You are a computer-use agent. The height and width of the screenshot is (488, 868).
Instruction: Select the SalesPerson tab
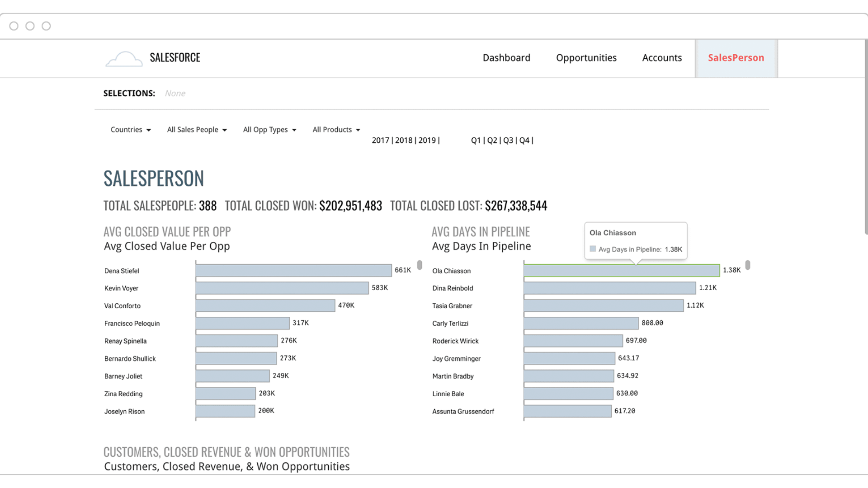[x=736, y=58]
